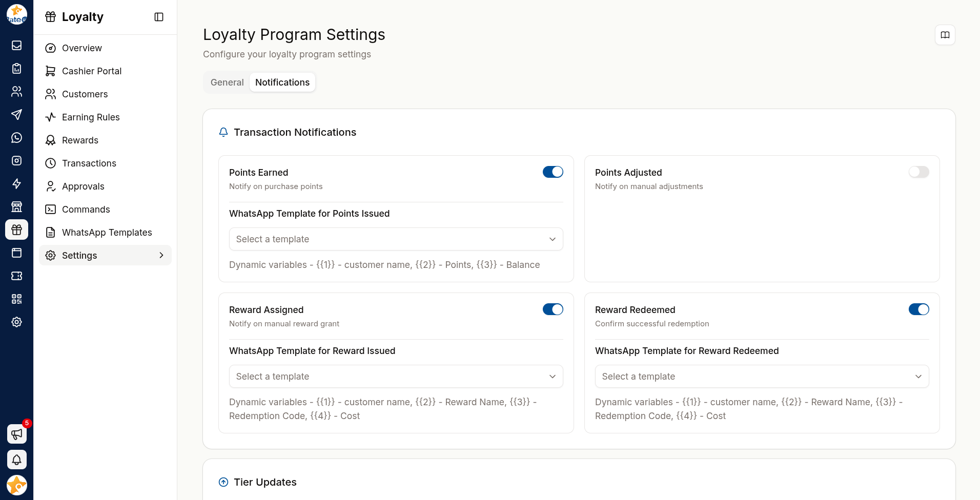The width and height of the screenshot is (980, 500).
Task: Open the bell notifications icon at bottom
Action: [x=17, y=460]
